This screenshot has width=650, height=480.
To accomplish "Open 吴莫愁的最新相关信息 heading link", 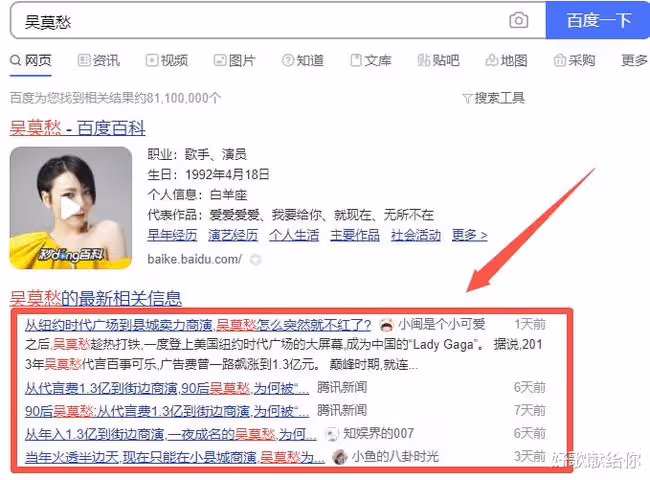I will (96, 298).
